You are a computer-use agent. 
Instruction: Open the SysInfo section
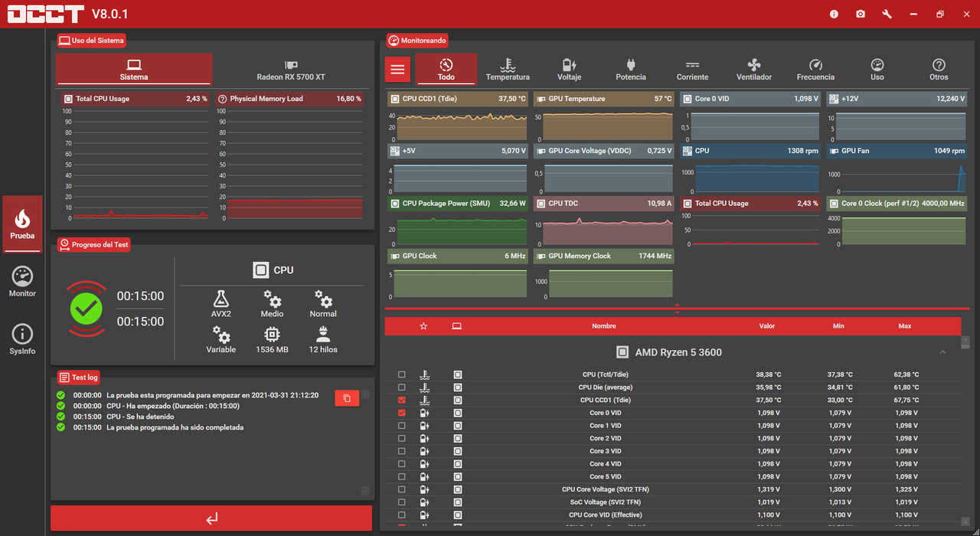click(22, 339)
